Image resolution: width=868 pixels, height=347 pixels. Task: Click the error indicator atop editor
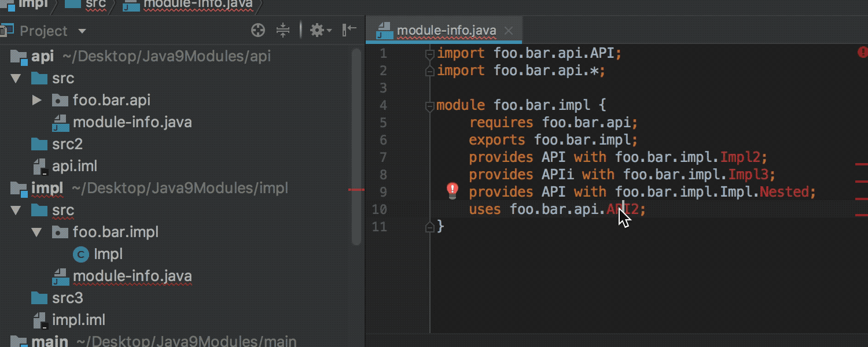862,52
